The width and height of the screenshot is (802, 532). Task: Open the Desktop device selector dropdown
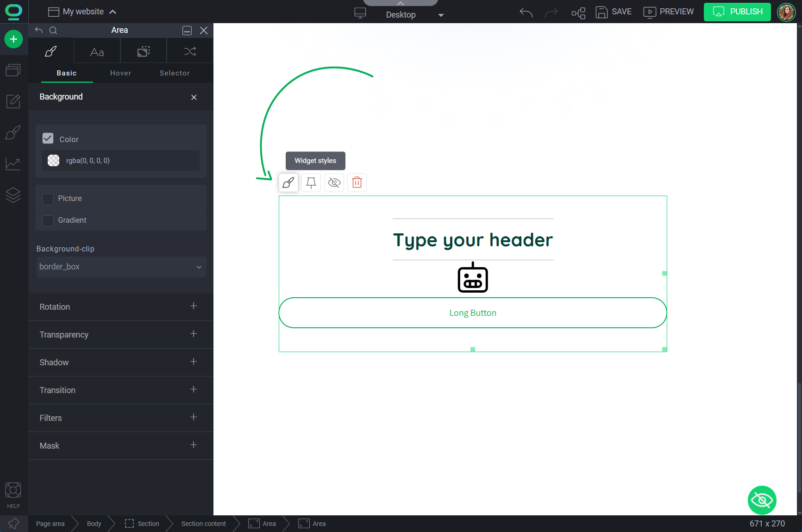tap(415, 15)
